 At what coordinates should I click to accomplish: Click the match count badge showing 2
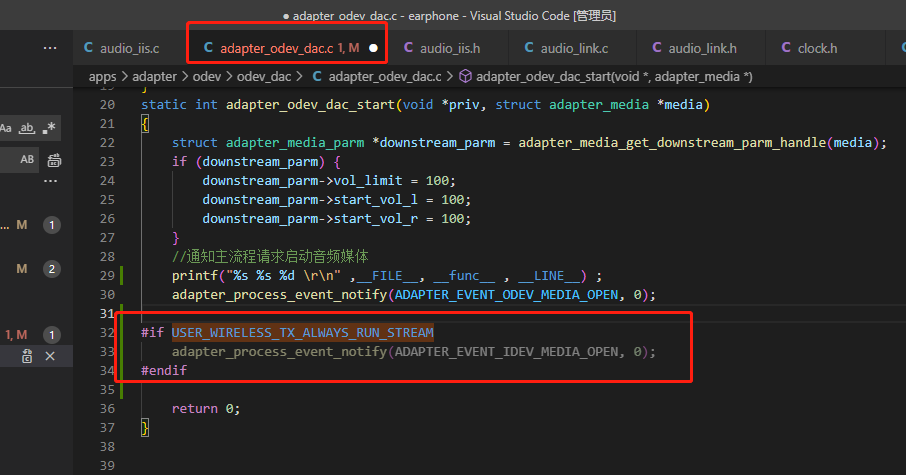(x=52, y=269)
